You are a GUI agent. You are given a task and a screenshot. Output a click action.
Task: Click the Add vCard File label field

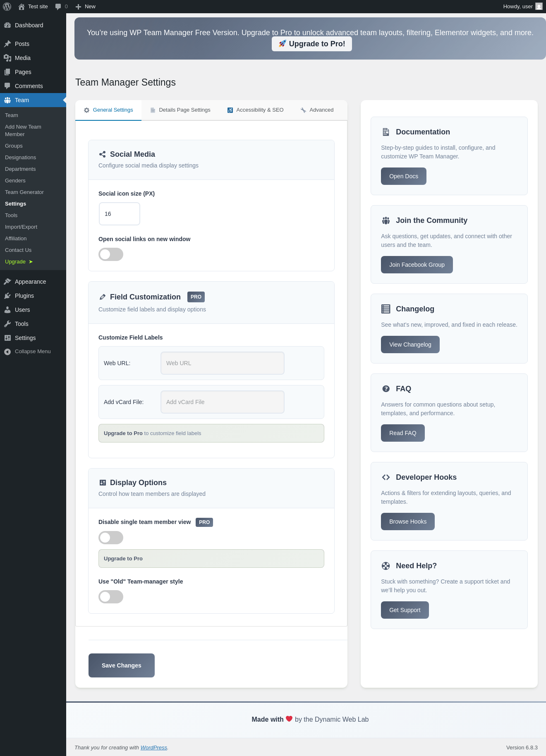(x=223, y=402)
